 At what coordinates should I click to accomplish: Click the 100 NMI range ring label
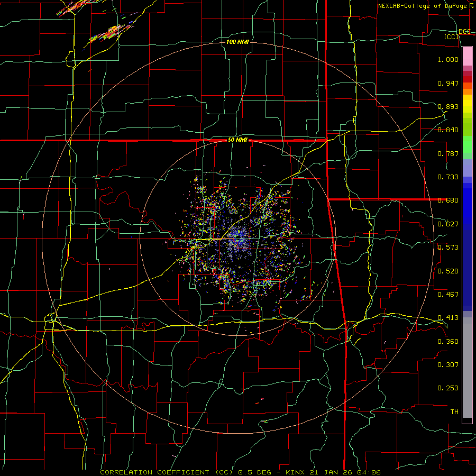coord(237,42)
